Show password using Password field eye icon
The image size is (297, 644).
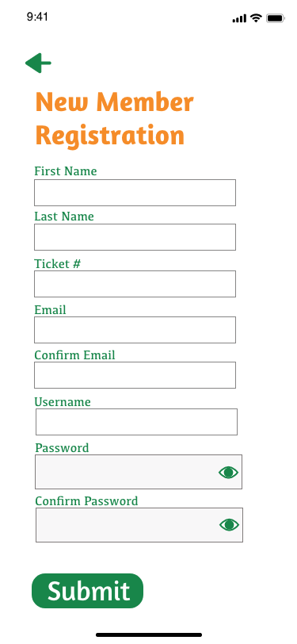[x=229, y=473]
